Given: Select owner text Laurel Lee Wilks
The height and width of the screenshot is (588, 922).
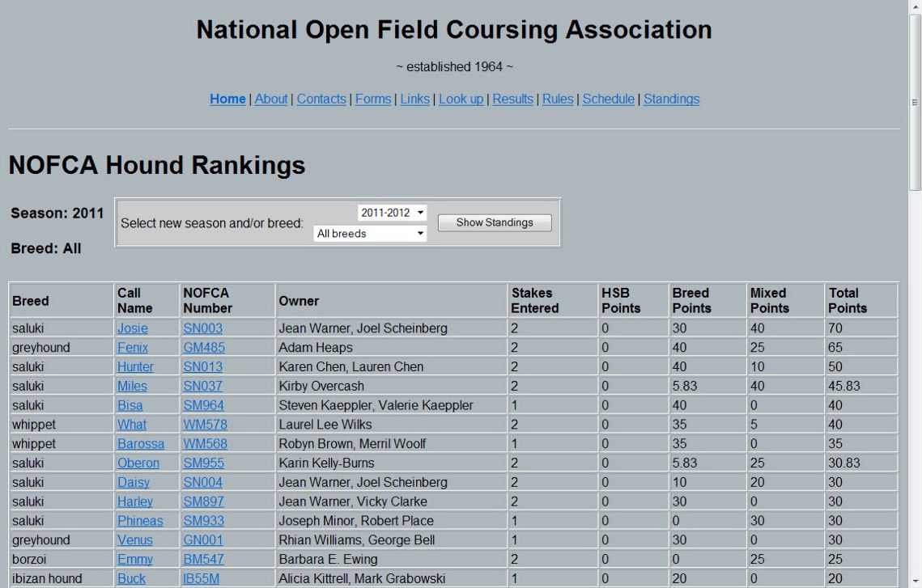Looking at the screenshot, I should (325, 425).
